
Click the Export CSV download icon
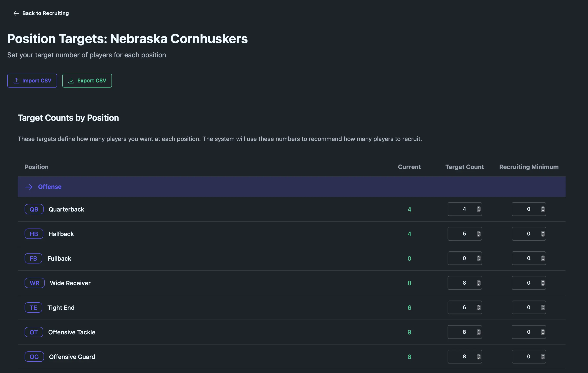71,81
